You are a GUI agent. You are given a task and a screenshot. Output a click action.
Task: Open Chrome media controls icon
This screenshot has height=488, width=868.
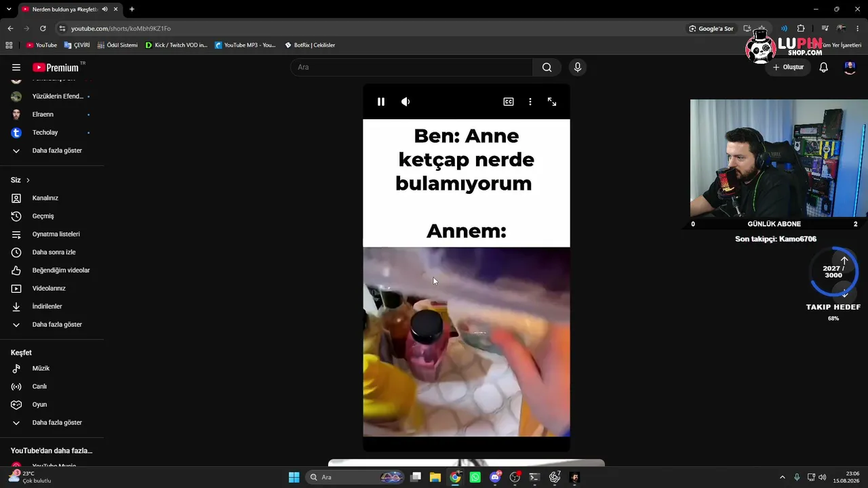coord(825,28)
